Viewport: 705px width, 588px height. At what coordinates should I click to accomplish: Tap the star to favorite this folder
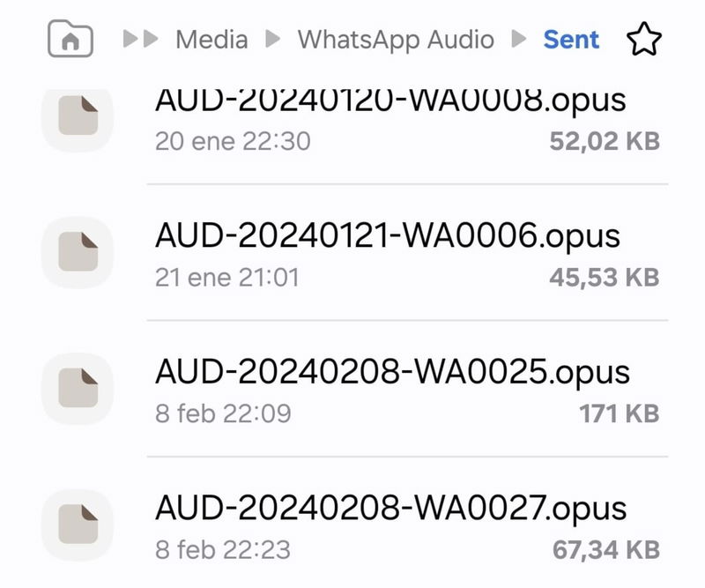(643, 39)
